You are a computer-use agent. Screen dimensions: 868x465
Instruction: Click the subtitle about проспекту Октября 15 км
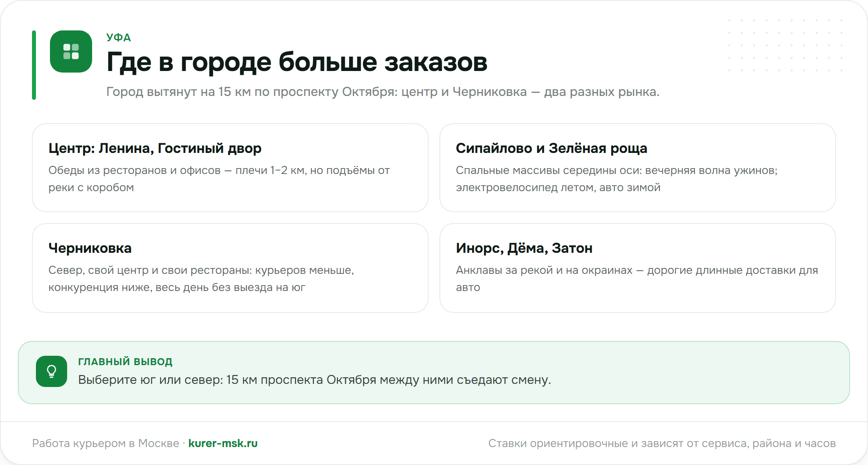click(383, 92)
